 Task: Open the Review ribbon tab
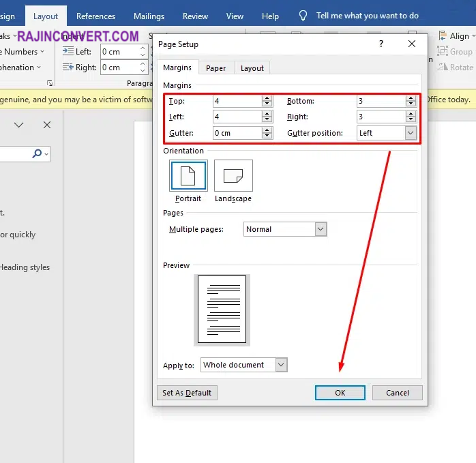195,16
